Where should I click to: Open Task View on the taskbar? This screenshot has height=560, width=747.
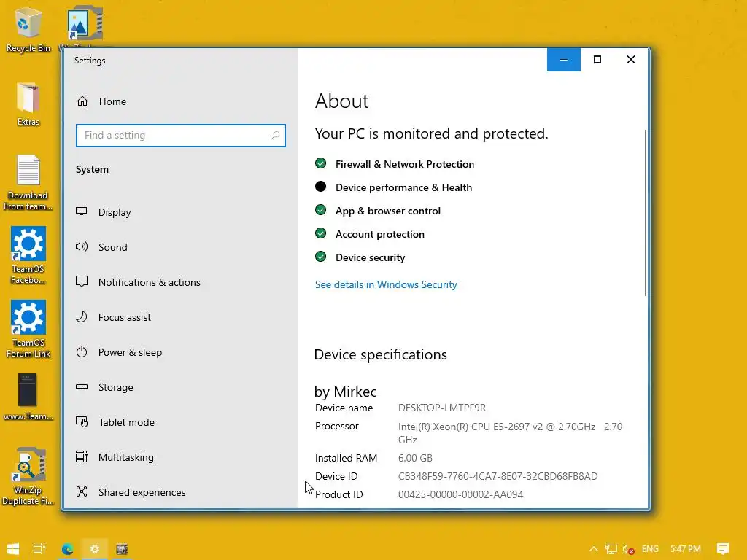39,549
